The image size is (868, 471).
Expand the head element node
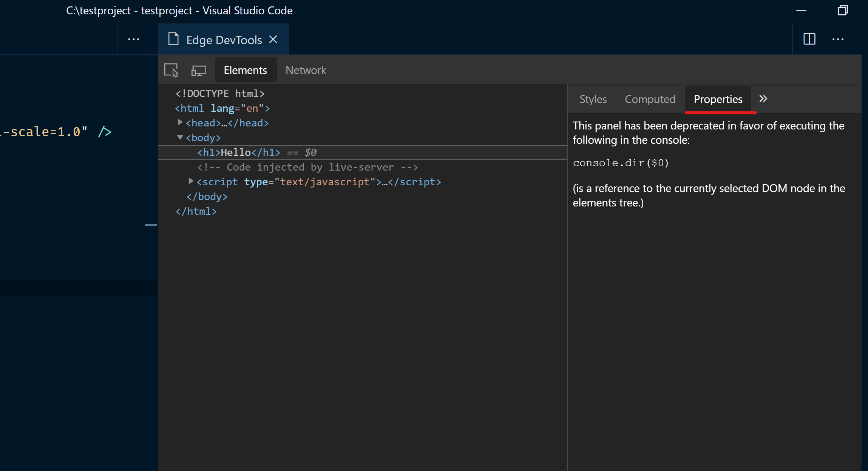(x=180, y=122)
